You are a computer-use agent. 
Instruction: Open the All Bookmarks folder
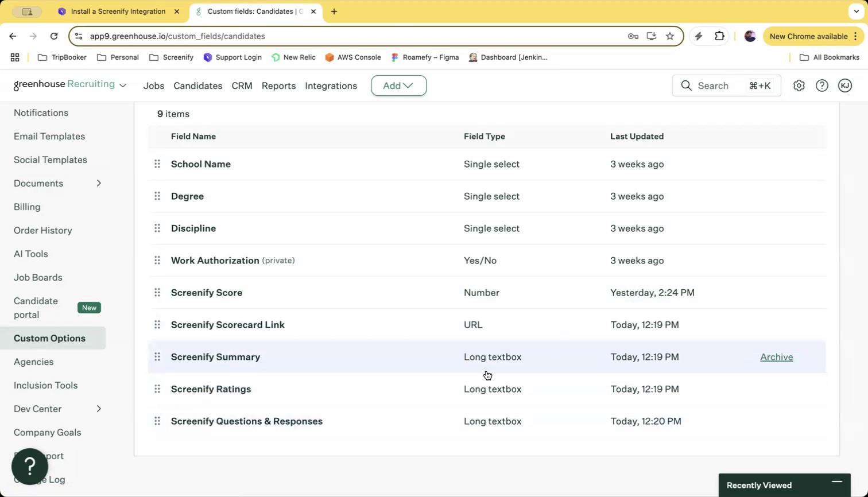830,57
